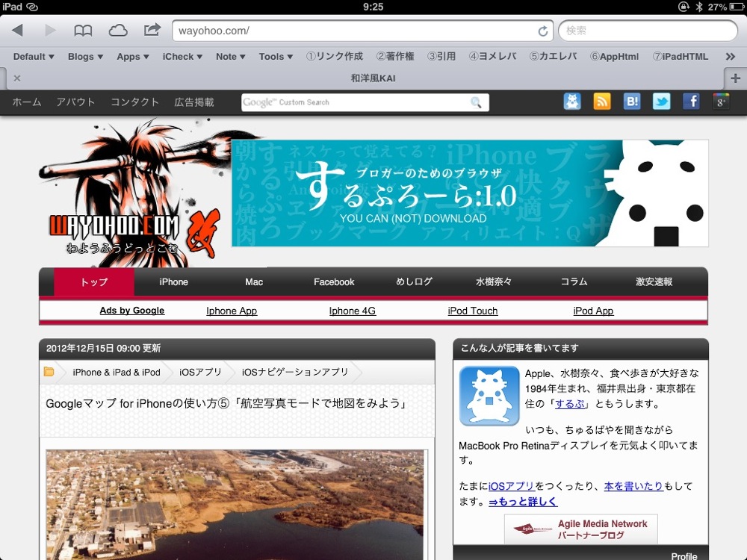Expand the iCheck bookmarks folder
Viewport: 747px width, 560px height.
click(182, 57)
